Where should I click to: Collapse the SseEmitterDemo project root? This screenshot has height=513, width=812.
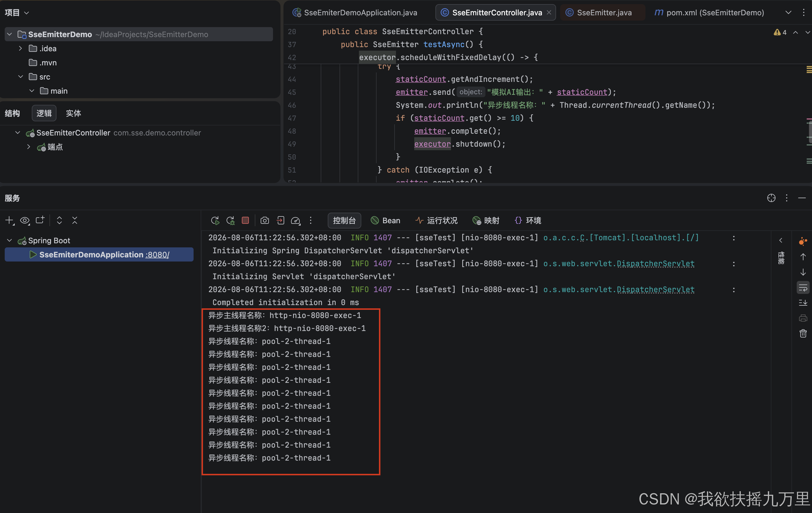tap(9, 34)
